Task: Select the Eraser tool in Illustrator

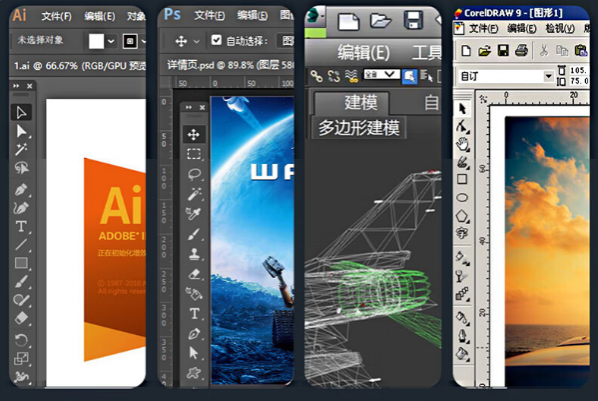Action: coord(21,318)
